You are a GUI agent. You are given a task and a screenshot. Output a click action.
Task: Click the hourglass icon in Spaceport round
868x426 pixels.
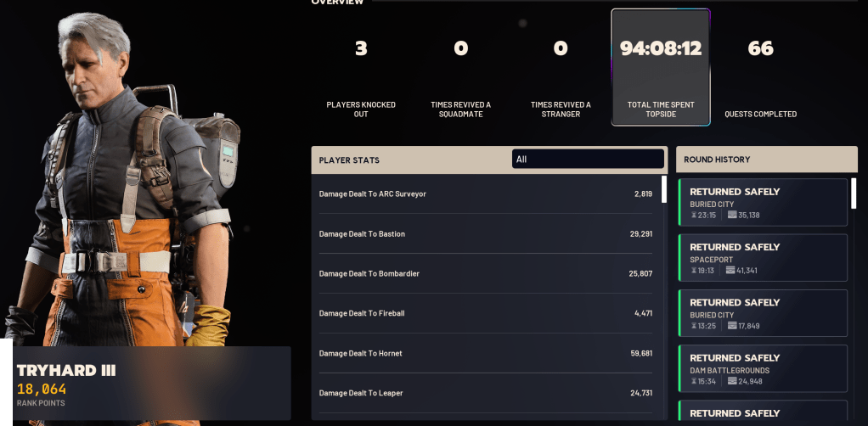[x=694, y=271]
